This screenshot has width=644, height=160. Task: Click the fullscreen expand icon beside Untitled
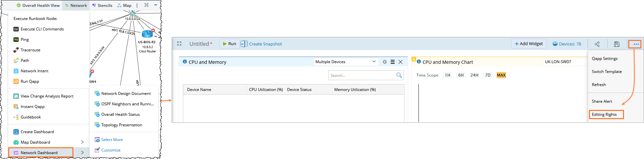pos(179,44)
